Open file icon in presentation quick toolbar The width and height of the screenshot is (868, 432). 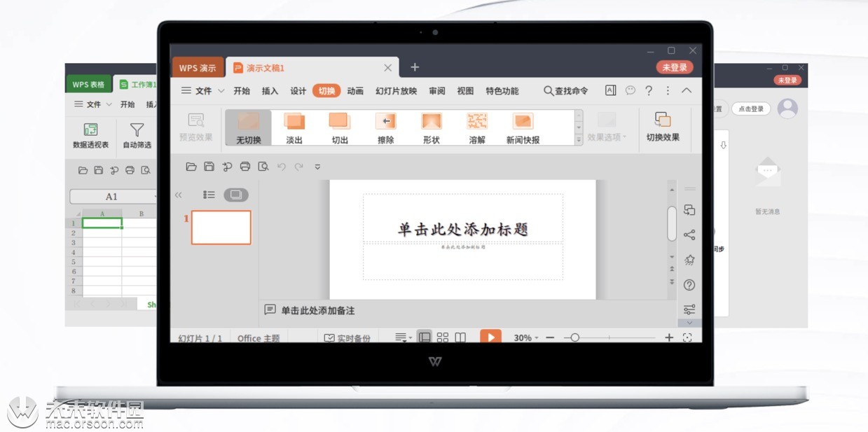191,167
